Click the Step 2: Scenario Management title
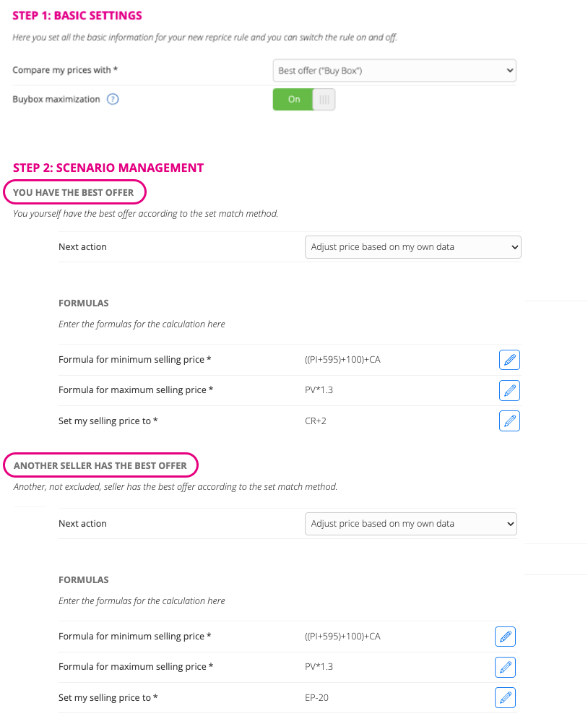This screenshot has width=588, height=724. click(108, 168)
